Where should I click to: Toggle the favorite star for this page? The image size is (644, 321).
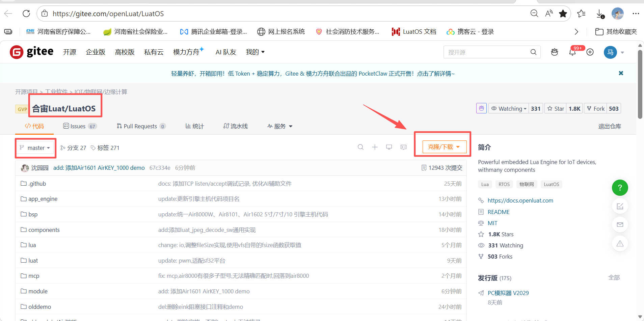(563, 14)
